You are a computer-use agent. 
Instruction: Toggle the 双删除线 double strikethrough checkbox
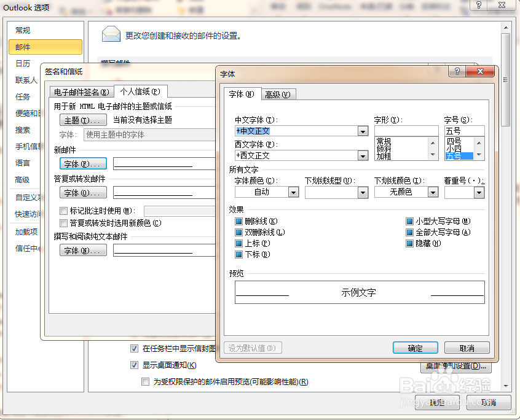pyautogui.click(x=238, y=232)
